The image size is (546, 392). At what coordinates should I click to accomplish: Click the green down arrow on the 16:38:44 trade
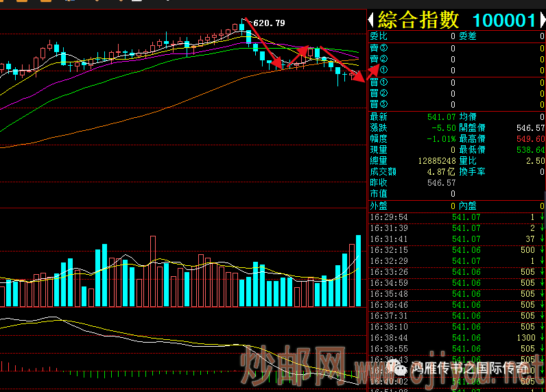(542, 338)
